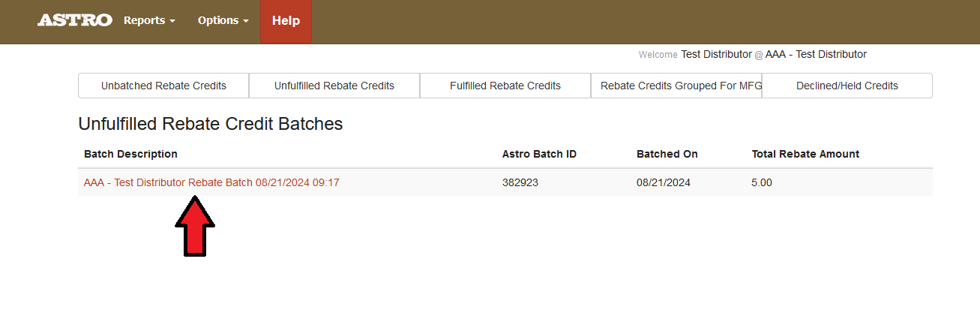980x334 pixels.
Task: View the Declined/Held Credits tab
Action: [847, 86]
